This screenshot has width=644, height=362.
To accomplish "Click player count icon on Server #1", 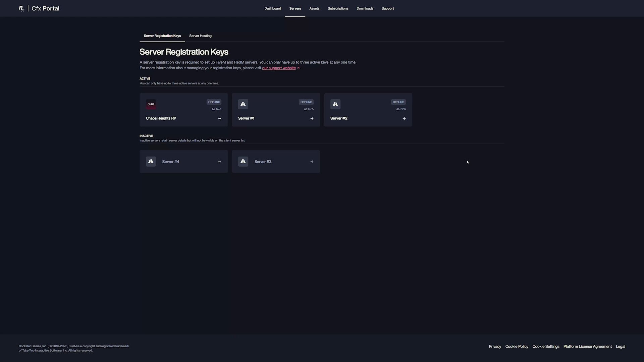I will tap(306, 109).
